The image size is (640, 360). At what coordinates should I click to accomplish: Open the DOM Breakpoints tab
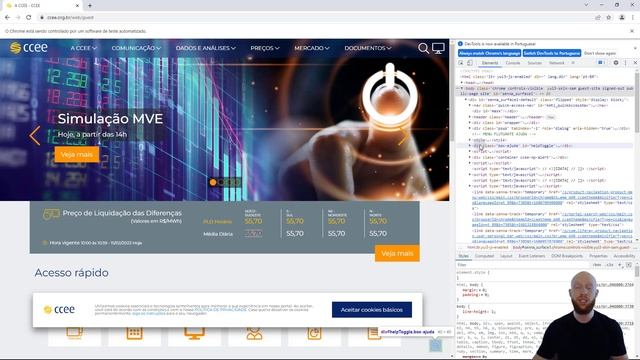[x=567, y=256]
